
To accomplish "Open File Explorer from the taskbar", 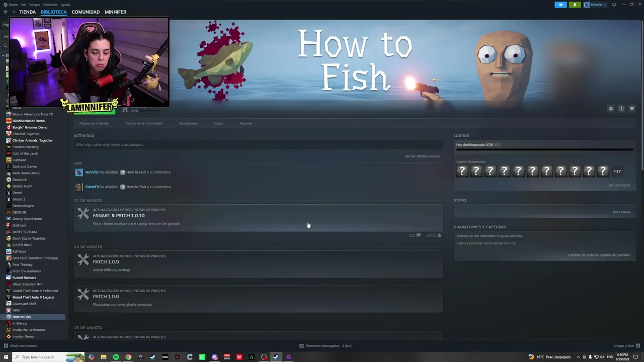I will [104, 357].
